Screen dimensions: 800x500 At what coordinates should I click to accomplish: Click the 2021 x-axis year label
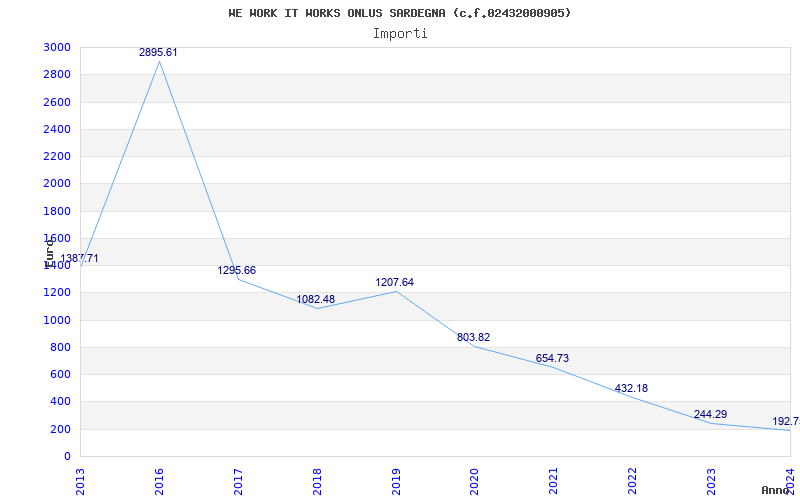click(x=554, y=481)
